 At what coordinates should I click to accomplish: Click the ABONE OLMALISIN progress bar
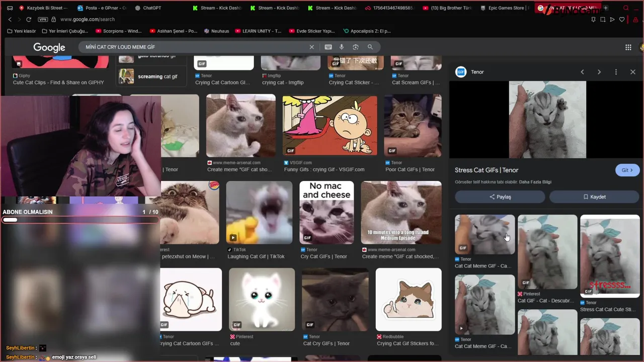pyautogui.click(x=80, y=220)
